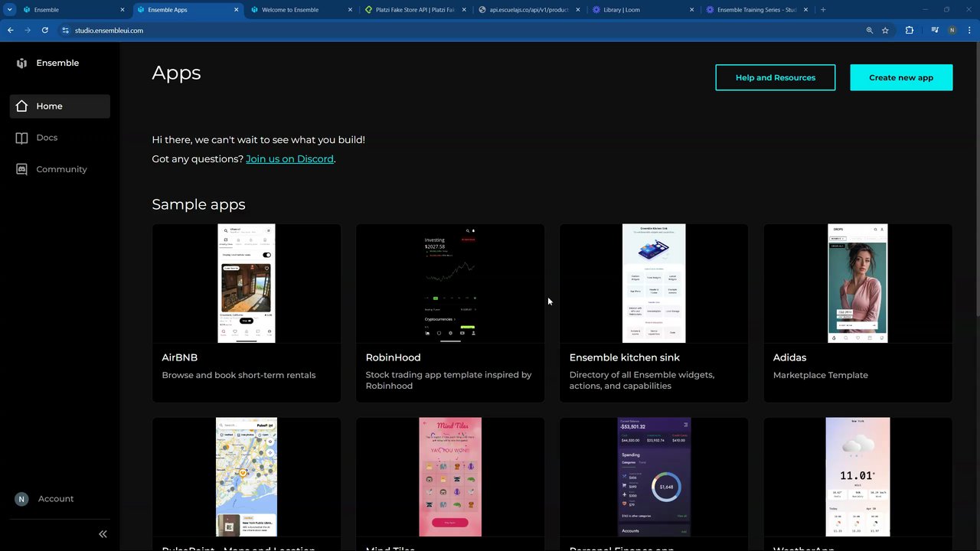Viewport: 980px width, 551px height.
Task: Open the AirBNB sample app thumbnail
Action: click(247, 283)
